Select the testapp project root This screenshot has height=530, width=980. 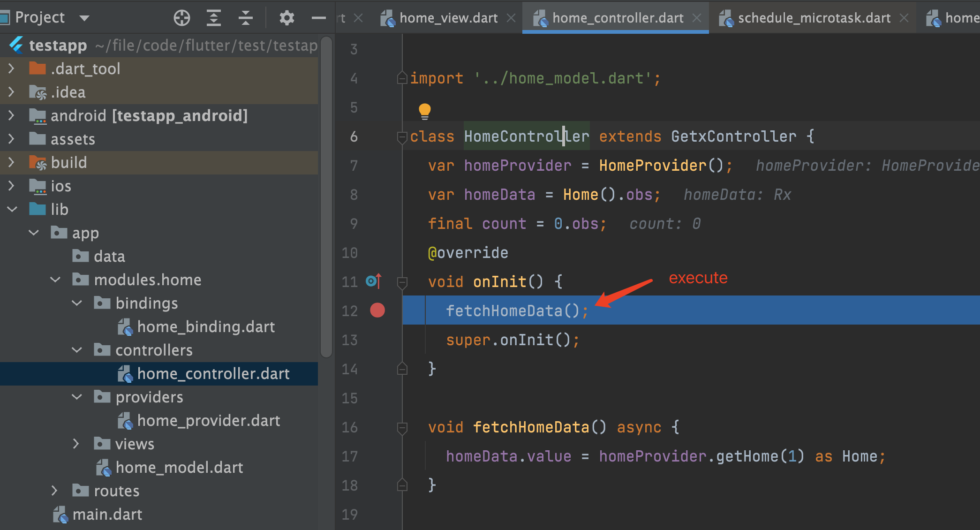point(159,45)
